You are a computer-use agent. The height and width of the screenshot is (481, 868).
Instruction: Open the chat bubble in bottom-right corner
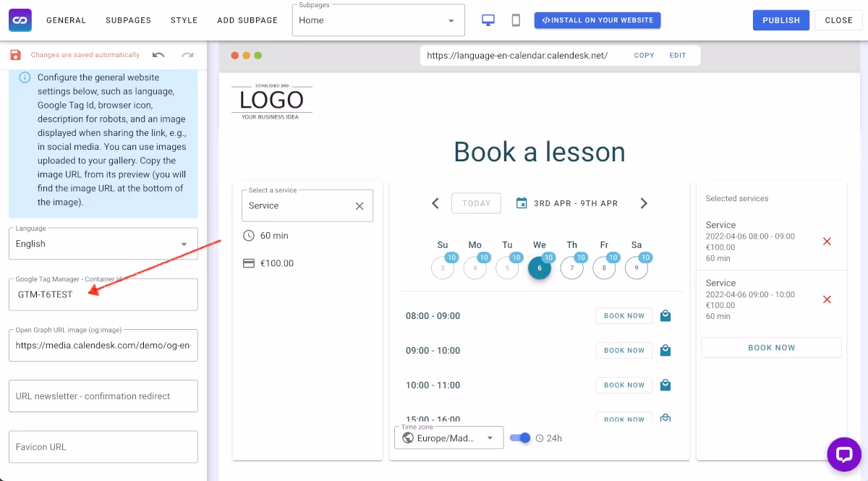tap(844, 454)
